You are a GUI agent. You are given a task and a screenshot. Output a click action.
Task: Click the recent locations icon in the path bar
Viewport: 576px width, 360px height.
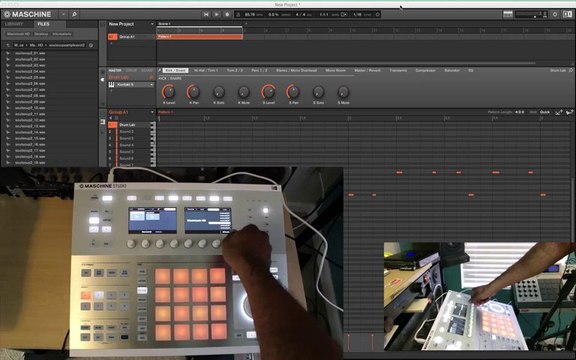91,45
